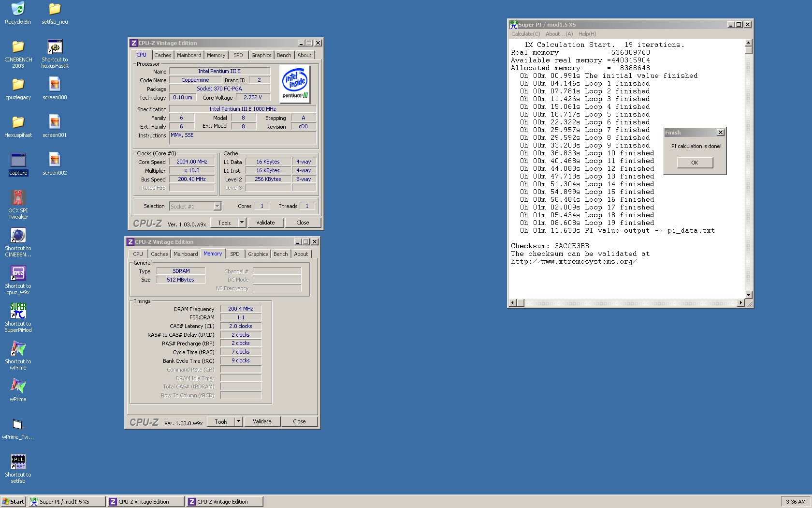The width and height of the screenshot is (812, 508).
Task: Open Memory tab in upper CPU-Z window
Action: tap(216, 55)
